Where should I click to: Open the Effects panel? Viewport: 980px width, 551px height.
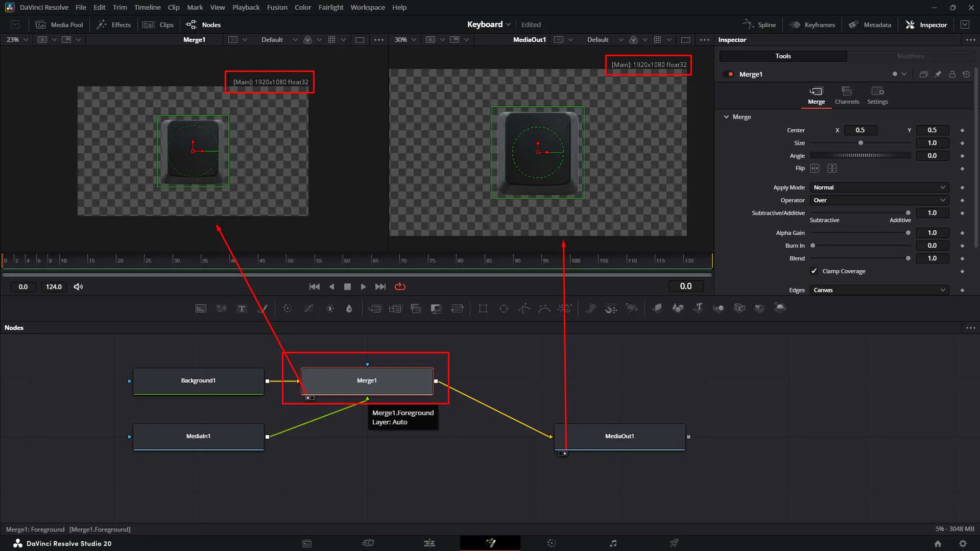pyautogui.click(x=114, y=25)
